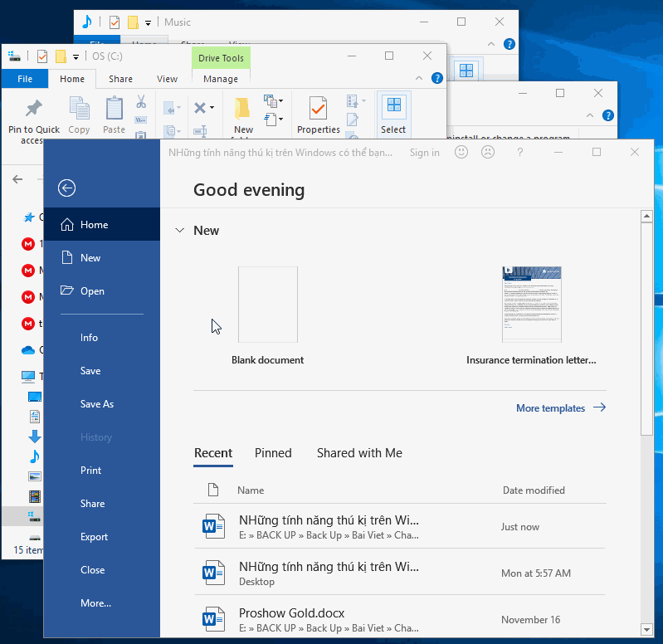Open Customize Quick Access dropdown in OS (C:)

point(76,57)
